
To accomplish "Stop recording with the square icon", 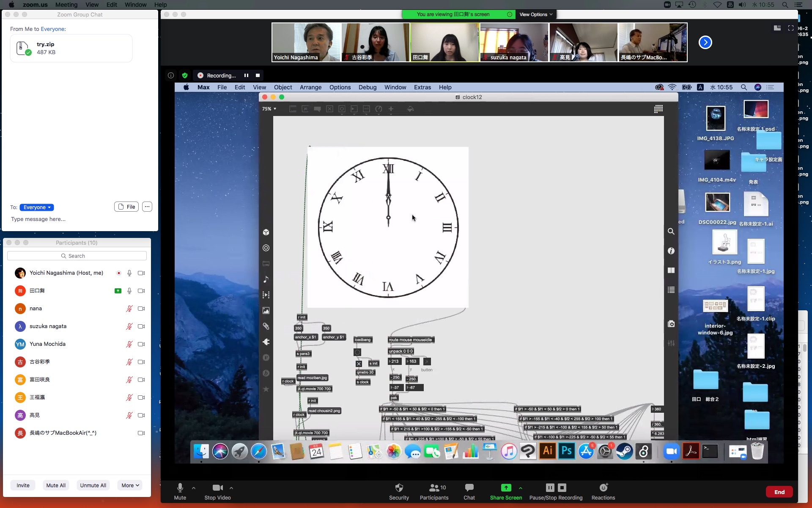I will (x=258, y=75).
